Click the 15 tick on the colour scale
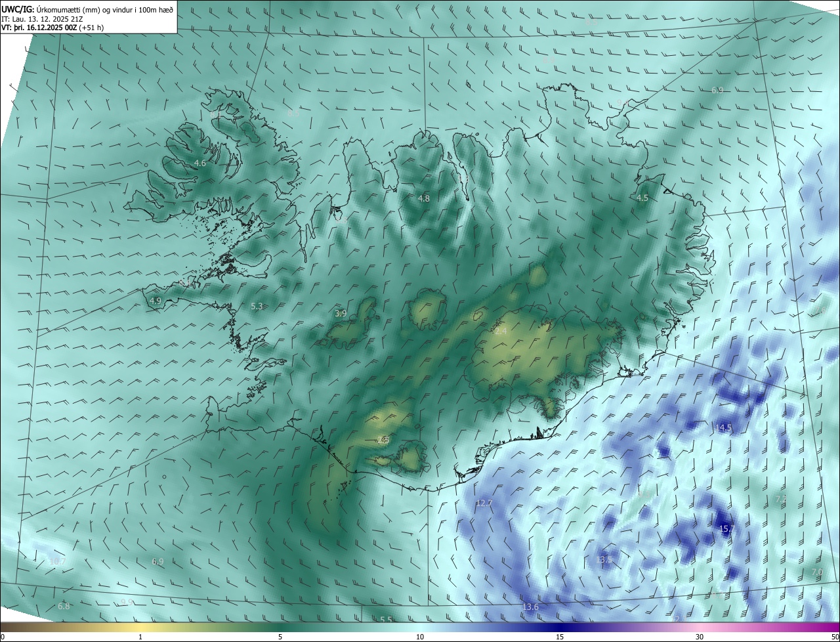This screenshot has height=642, width=840. pos(560,637)
